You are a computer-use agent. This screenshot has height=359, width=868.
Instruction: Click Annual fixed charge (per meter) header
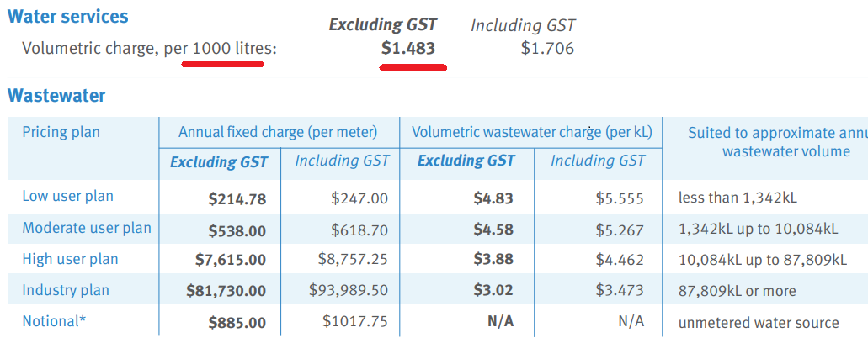(278, 132)
